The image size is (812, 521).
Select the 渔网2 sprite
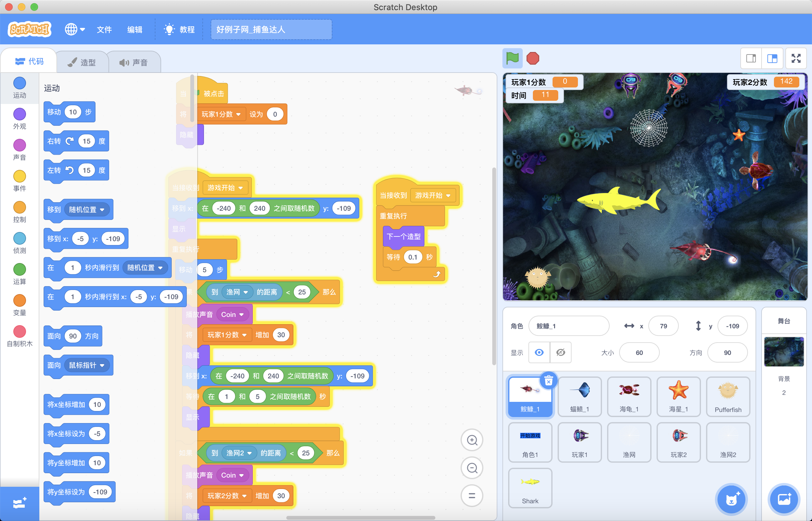click(x=728, y=442)
